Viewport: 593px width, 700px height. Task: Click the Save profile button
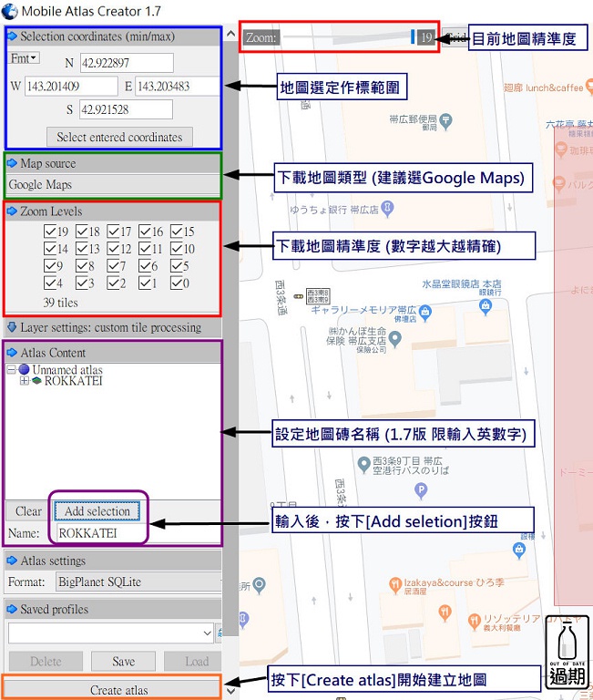123,661
